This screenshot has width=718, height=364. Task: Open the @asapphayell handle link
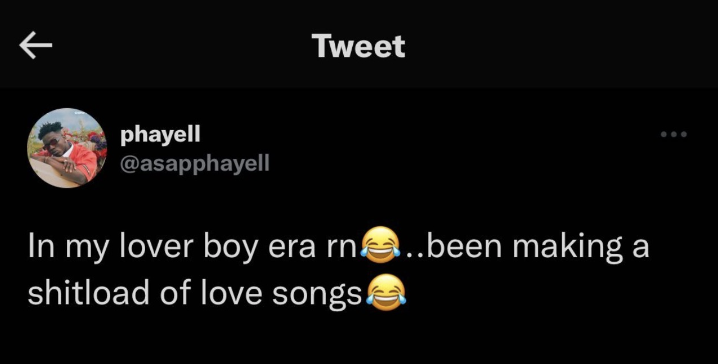point(195,163)
